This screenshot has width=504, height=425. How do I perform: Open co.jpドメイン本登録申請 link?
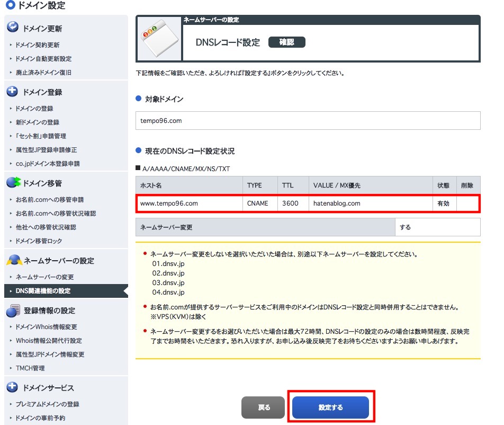point(48,164)
